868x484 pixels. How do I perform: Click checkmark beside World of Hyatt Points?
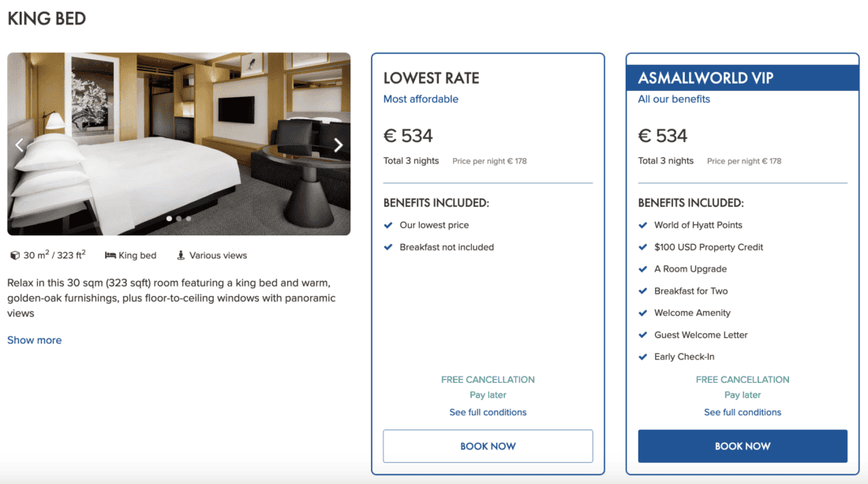[643, 225]
